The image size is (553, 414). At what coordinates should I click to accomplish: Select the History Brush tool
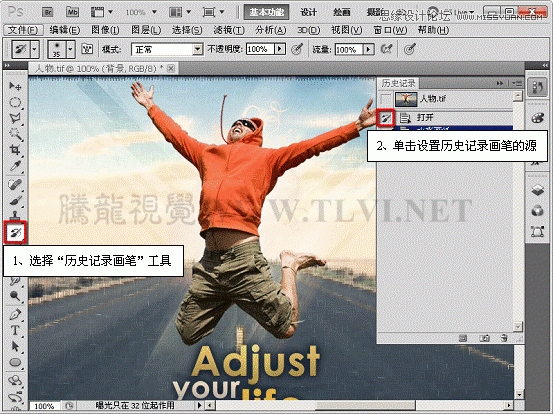pos(15,232)
